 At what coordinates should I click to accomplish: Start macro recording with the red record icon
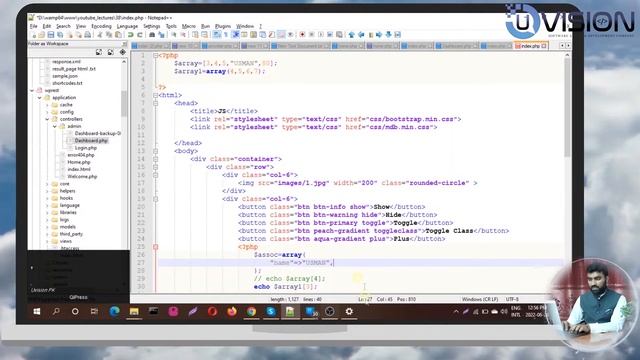302,35
